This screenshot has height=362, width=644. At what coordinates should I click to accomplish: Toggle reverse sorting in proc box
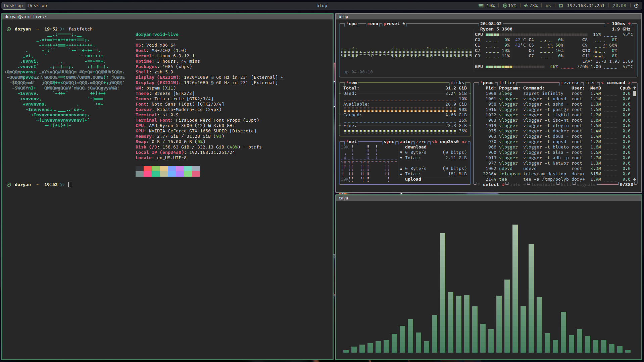click(x=570, y=83)
